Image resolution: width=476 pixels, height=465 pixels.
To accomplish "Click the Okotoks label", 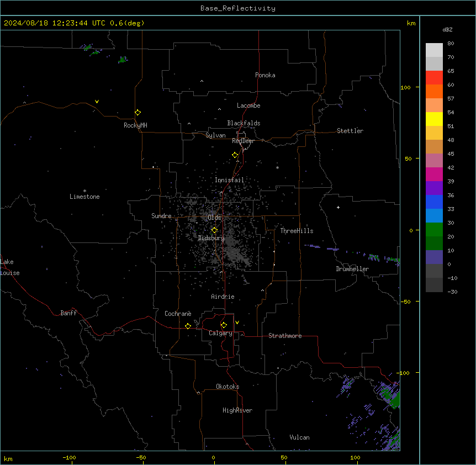I will click(228, 387).
